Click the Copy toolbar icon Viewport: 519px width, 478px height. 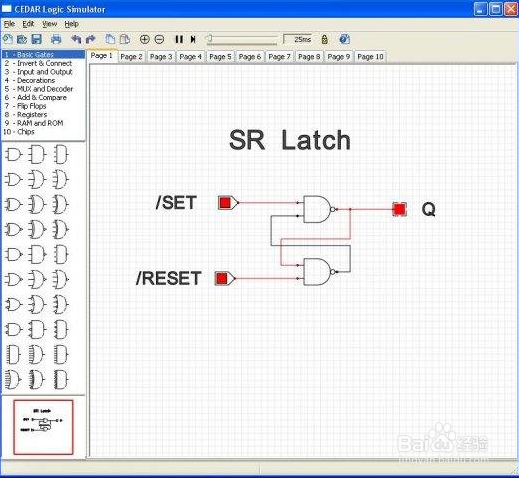pyautogui.click(x=110, y=39)
